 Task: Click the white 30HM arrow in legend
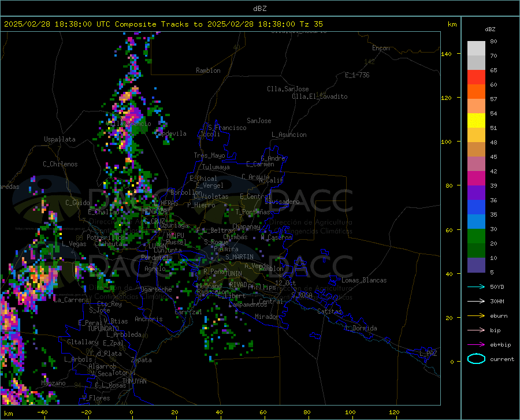point(476,302)
